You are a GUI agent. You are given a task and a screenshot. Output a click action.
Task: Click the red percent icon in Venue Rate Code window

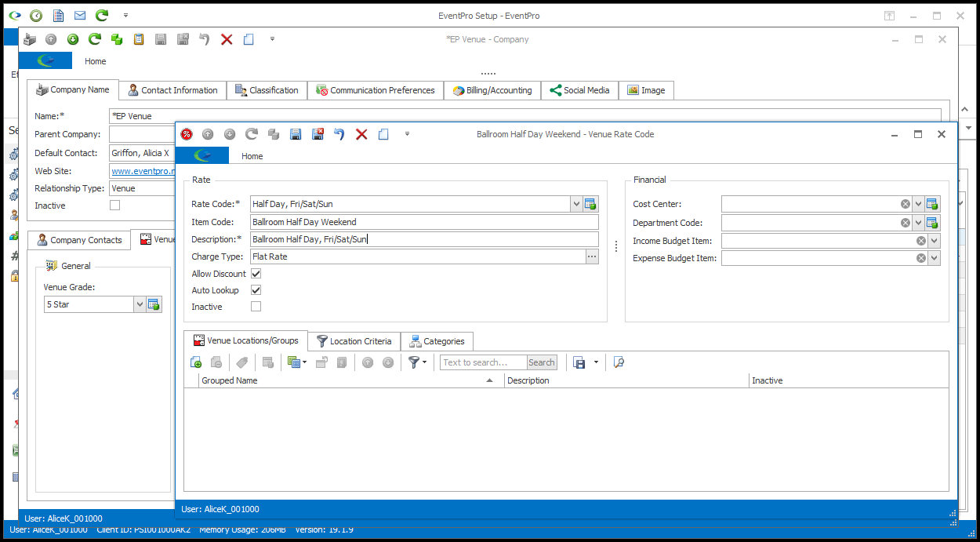(187, 134)
